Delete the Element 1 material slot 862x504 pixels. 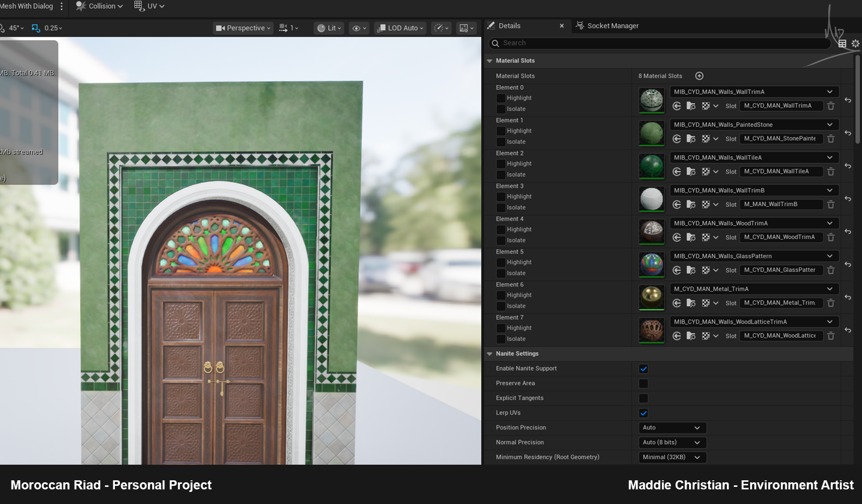coord(831,139)
